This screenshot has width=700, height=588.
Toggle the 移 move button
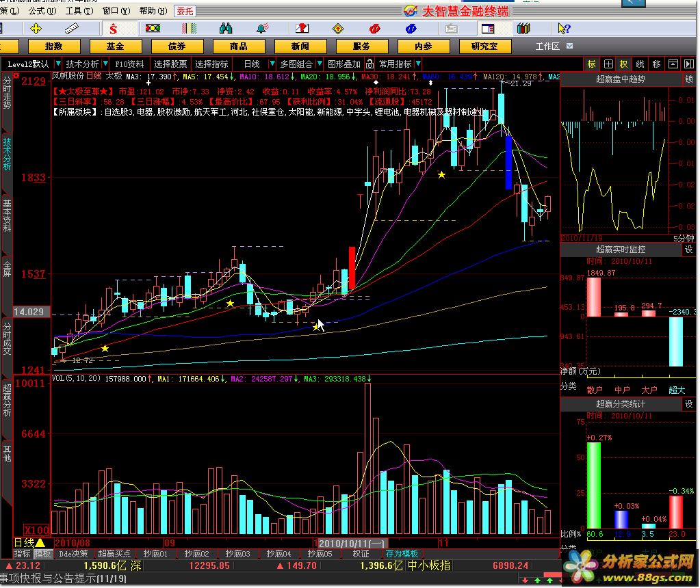[657, 64]
